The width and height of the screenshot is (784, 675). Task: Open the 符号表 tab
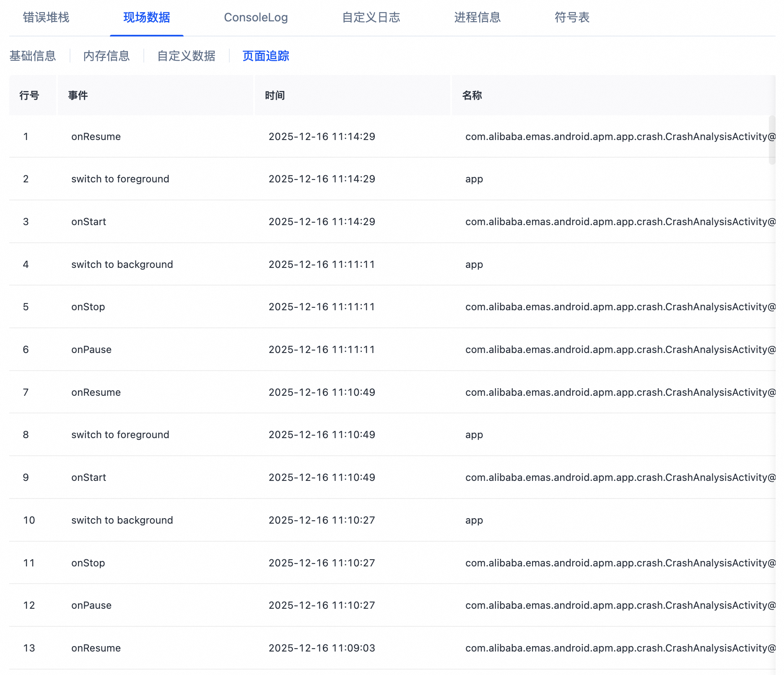pos(572,18)
